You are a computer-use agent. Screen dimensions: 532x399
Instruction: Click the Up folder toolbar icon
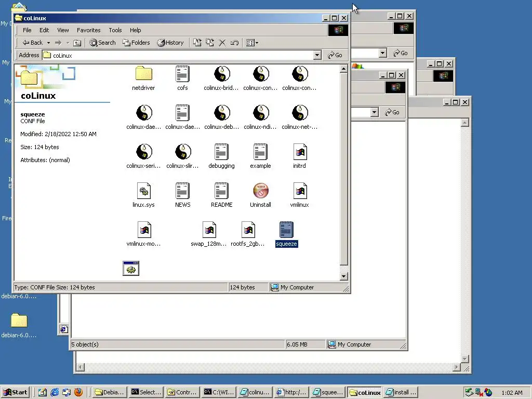pyautogui.click(x=77, y=43)
